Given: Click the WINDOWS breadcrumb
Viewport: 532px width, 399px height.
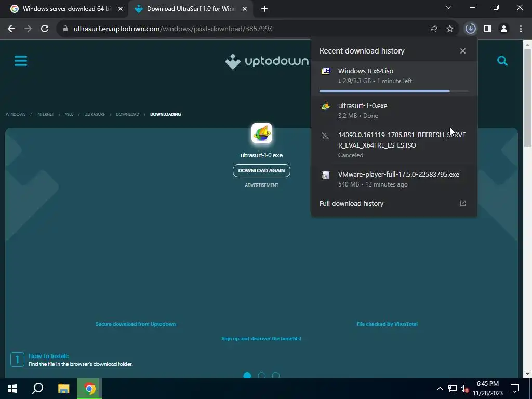Looking at the screenshot, I should [16, 114].
